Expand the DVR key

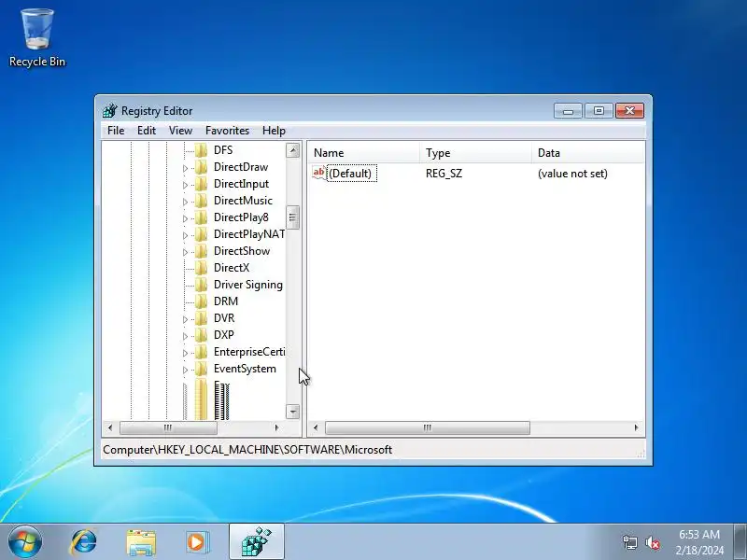coord(185,319)
